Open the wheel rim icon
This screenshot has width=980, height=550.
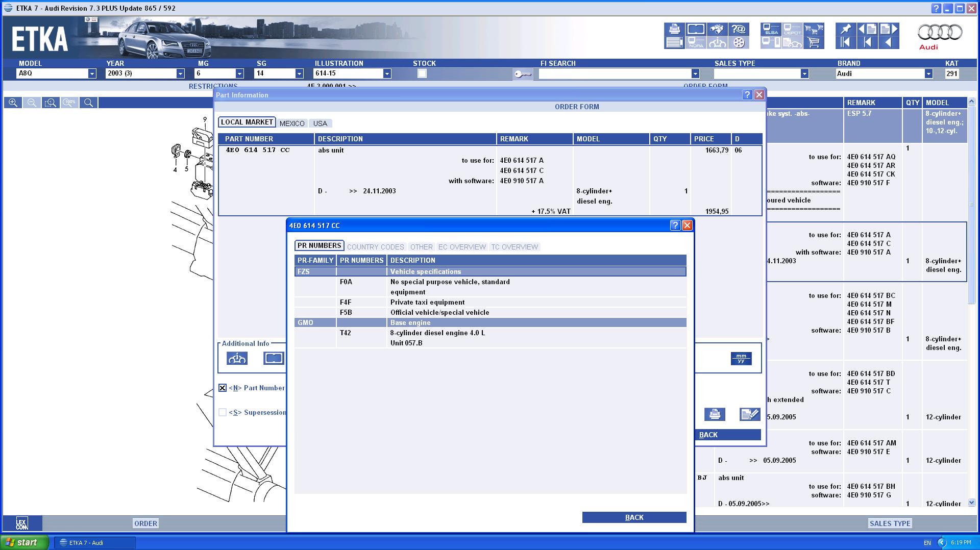(739, 43)
